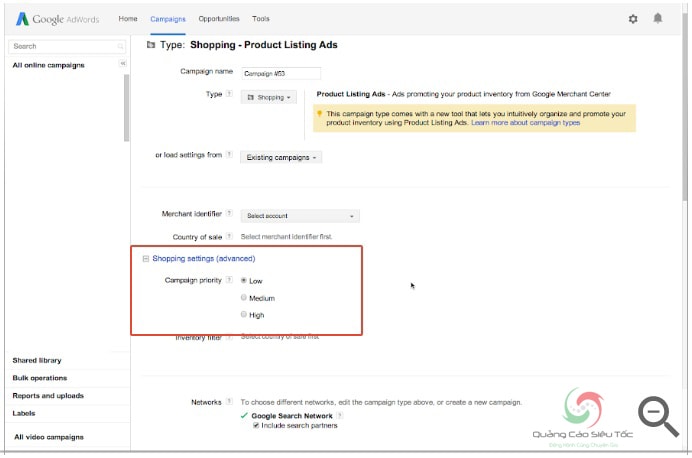Click the 'Google Search Network' text
Image resolution: width=692 pixels, height=458 pixels.
292,416
